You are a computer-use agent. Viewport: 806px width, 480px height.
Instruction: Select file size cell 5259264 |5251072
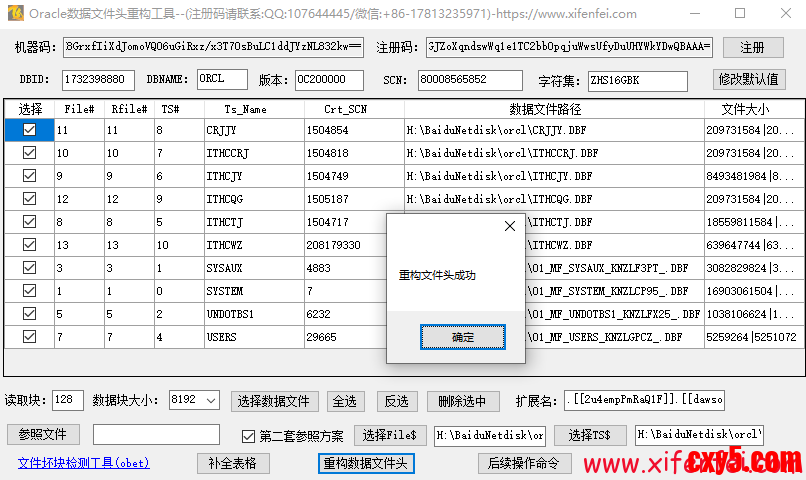click(x=754, y=337)
